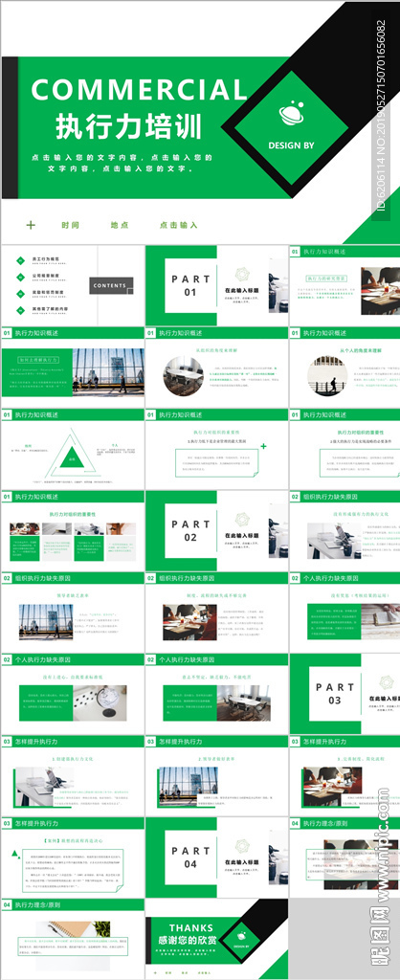Click the plus icon beside 时间
The width and height of the screenshot is (400, 980).
[31, 225]
